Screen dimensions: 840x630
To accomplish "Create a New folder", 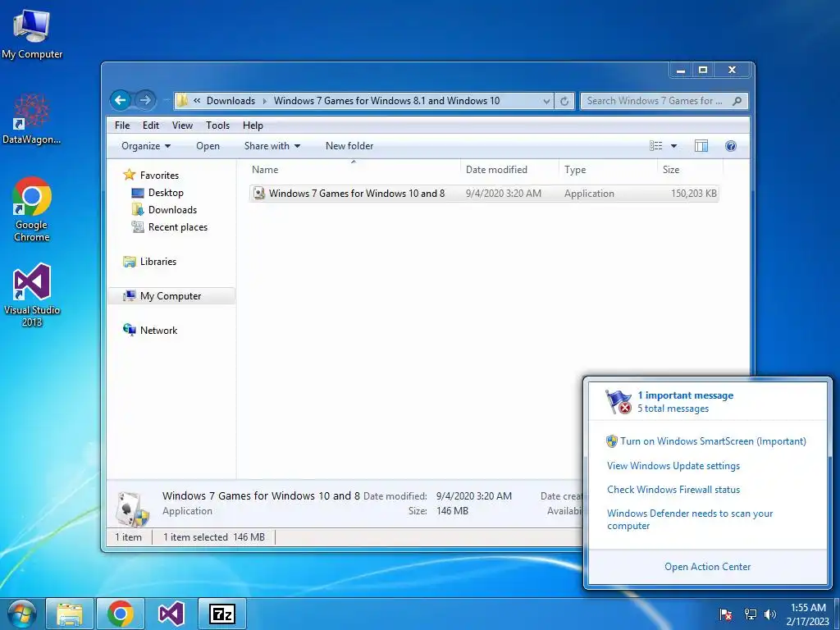I will [349, 146].
